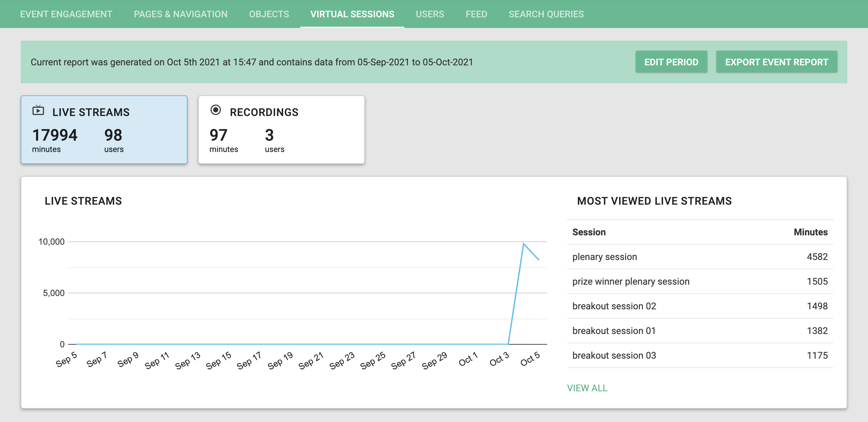Viewport: 868px width, 422px height.
Task: Select the 'breakout session 02' row
Action: click(700, 306)
